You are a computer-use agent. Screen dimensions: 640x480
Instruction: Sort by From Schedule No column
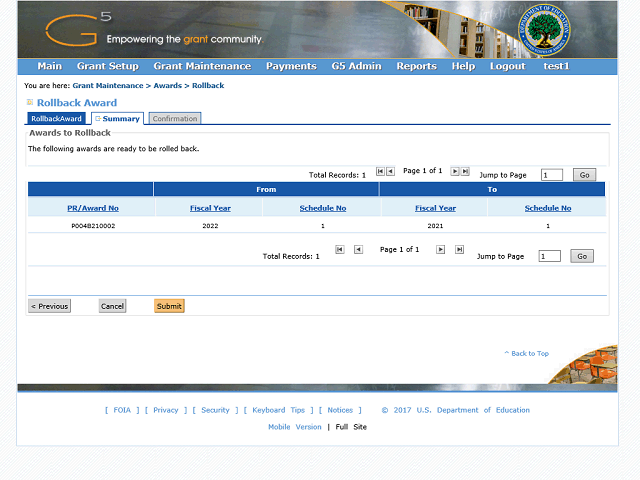[323, 208]
